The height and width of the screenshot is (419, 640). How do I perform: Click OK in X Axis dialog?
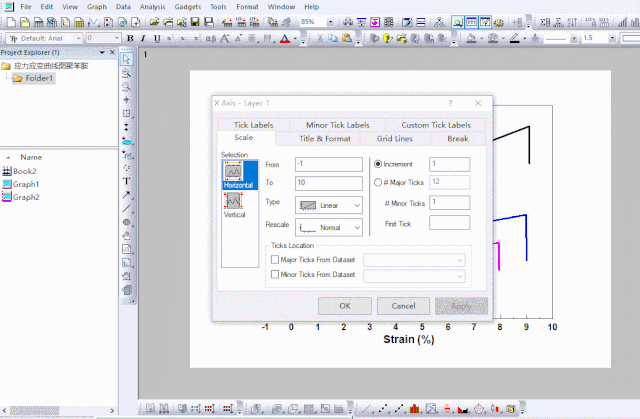345,306
